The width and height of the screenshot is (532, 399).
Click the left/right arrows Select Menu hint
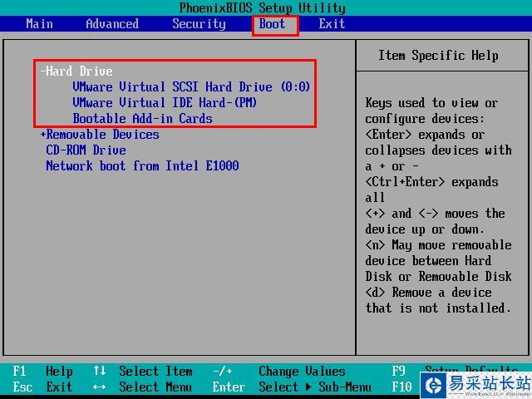(x=142, y=387)
